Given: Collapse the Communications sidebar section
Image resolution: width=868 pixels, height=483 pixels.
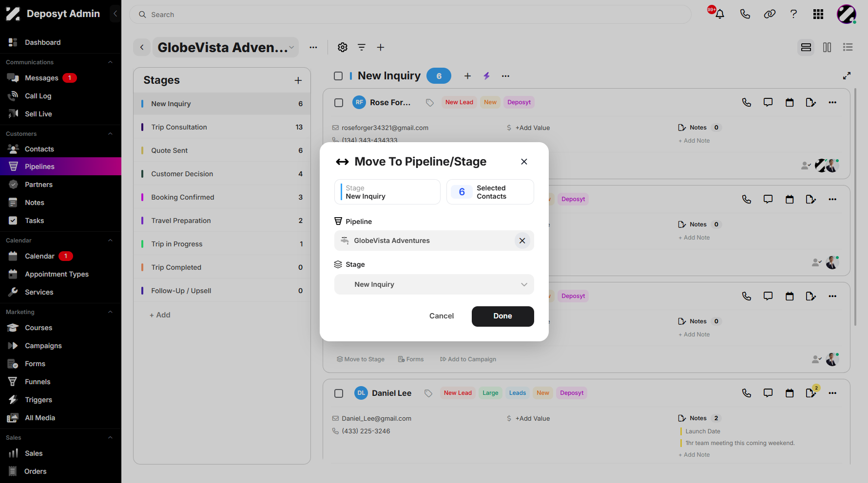Looking at the screenshot, I should (x=110, y=62).
